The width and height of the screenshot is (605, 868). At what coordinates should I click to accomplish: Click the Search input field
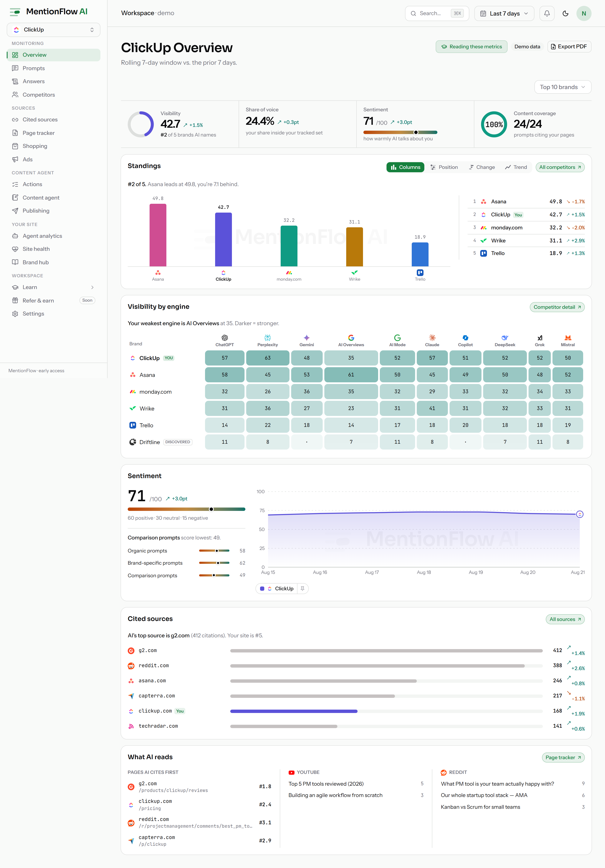click(x=437, y=13)
